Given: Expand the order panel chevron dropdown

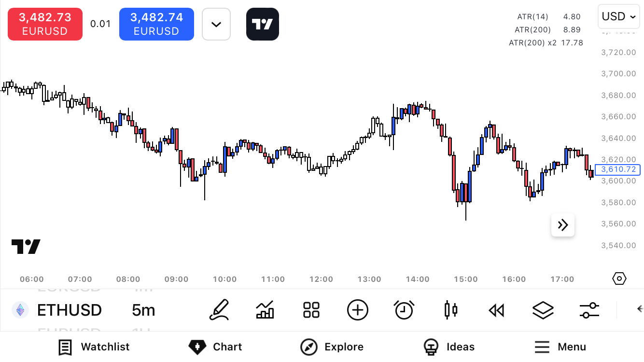Looking at the screenshot, I should pos(216,24).
